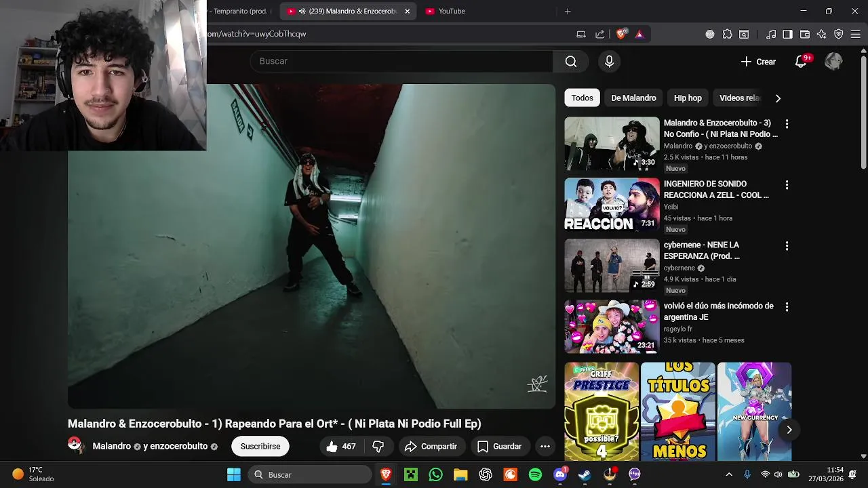Open File Explorer from the taskbar
This screenshot has height=488, width=868.
tap(460, 474)
